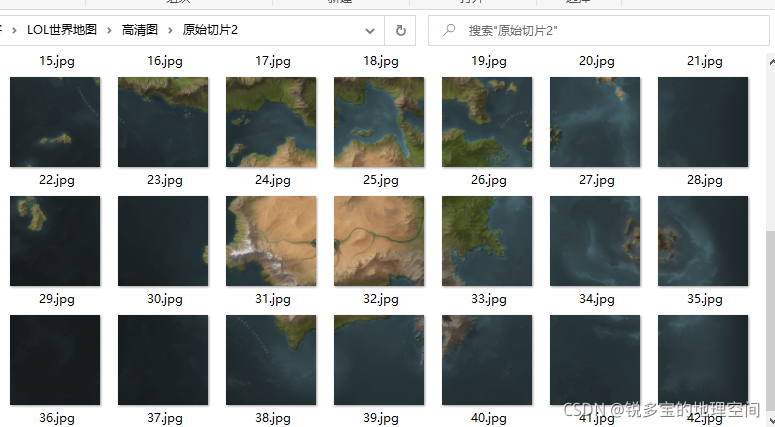
Task: Select the 35.jpg thumbnail
Action: 703,241
